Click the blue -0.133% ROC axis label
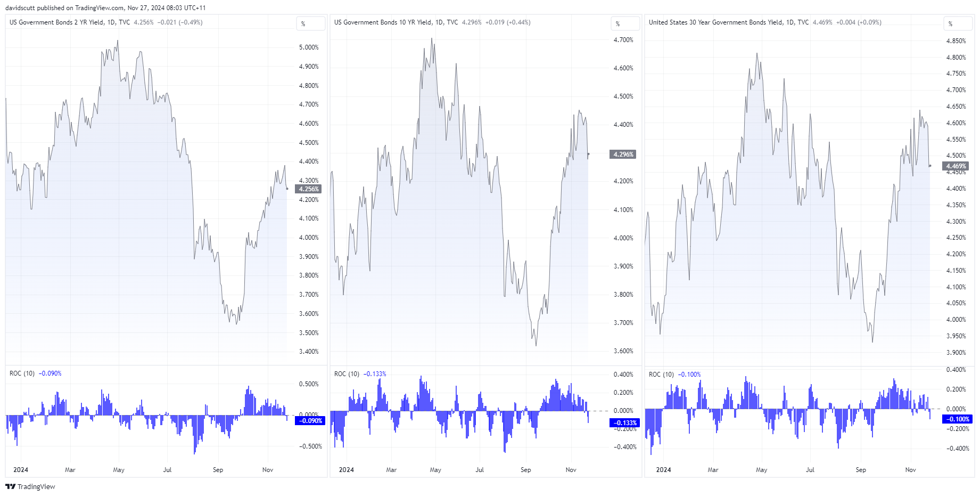Image resolution: width=980 pixels, height=496 pixels. coord(624,423)
